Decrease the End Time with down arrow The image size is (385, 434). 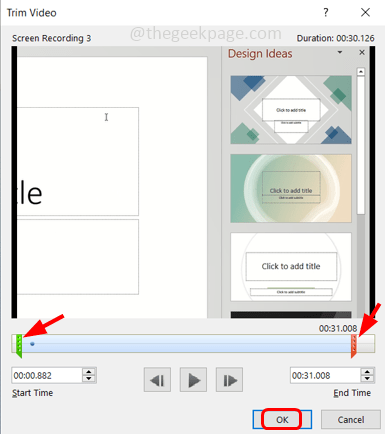367,379
